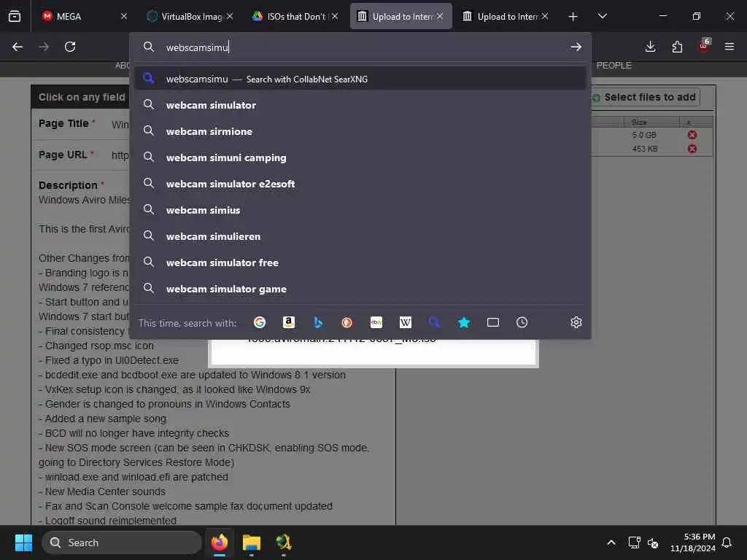This screenshot has height=560, width=747.
Task: Remove the 5.0 GB file
Action: click(x=692, y=135)
